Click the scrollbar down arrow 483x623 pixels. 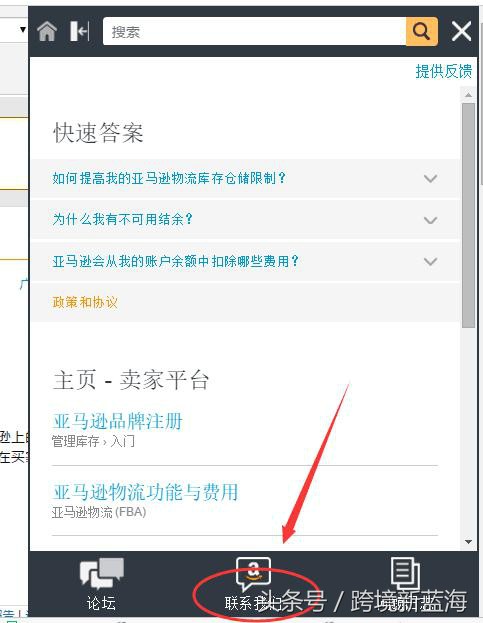tap(468, 542)
